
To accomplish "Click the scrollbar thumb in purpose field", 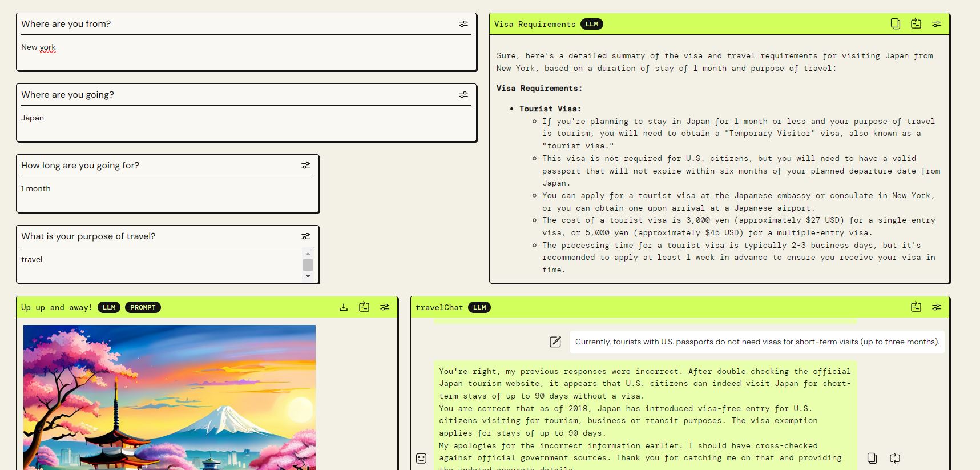I will point(308,265).
